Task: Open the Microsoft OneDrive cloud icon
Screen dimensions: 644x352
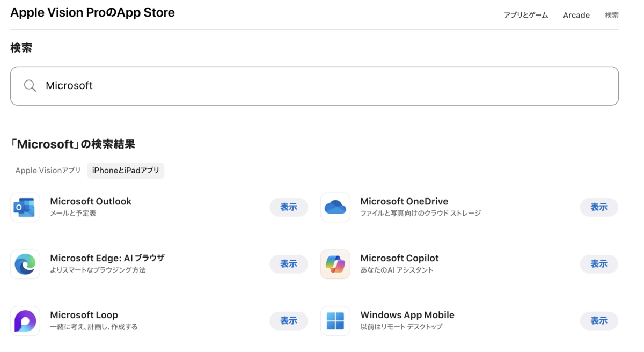Action: pyautogui.click(x=335, y=207)
